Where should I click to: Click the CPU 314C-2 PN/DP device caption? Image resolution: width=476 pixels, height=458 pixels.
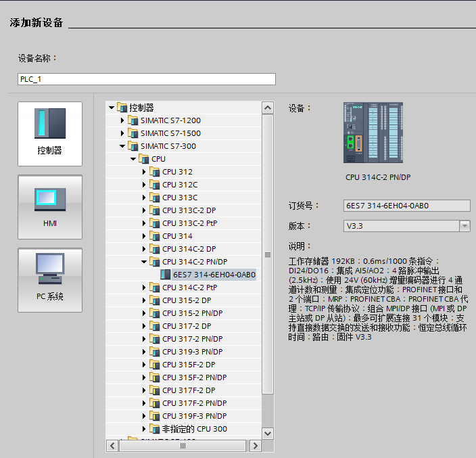click(x=378, y=177)
